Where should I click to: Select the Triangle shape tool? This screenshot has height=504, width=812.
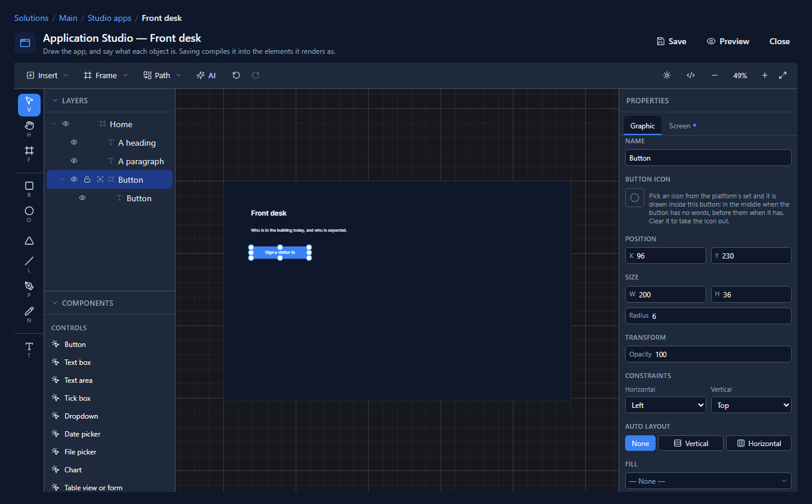tap(29, 241)
